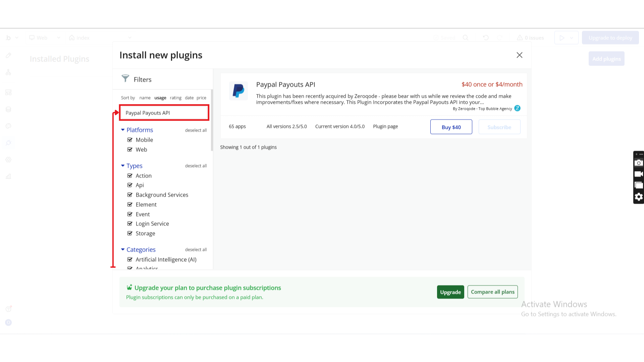Click the screenshot camera icon on side toolbar
Image resolution: width=644 pixels, height=362 pixels.
638,163
